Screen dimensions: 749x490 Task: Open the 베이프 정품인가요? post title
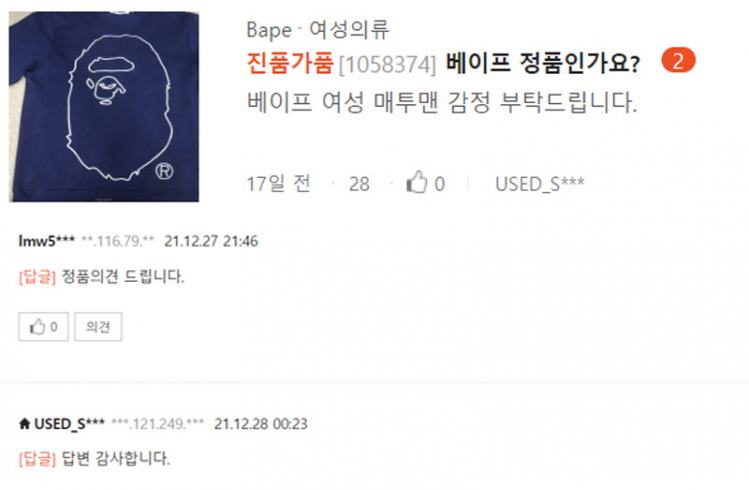542,63
